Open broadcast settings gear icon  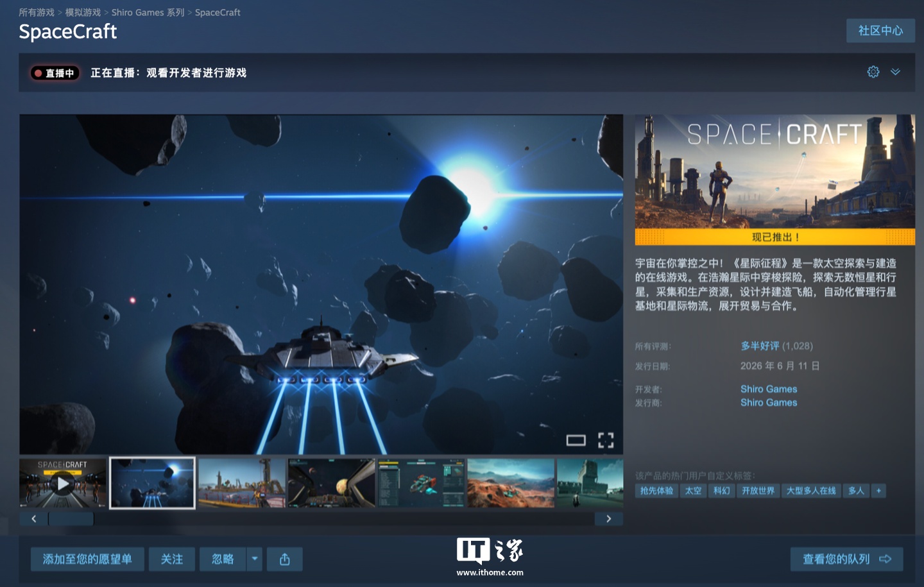[873, 72]
